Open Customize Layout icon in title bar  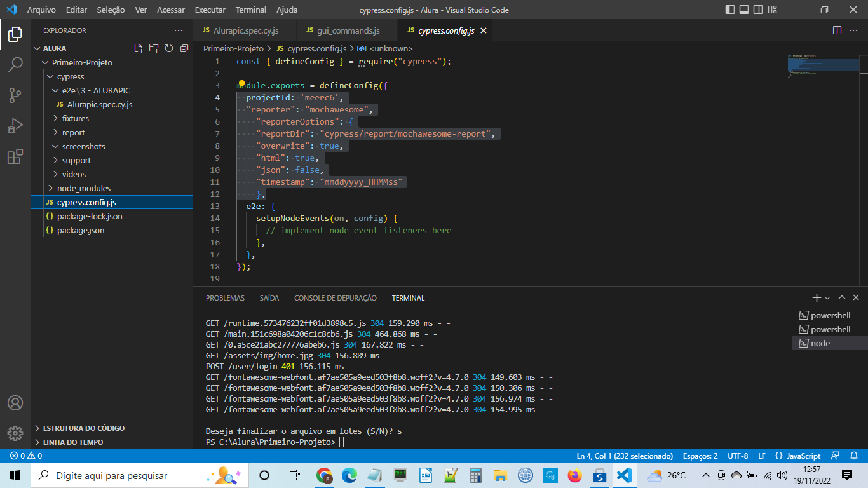[x=772, y=10]
